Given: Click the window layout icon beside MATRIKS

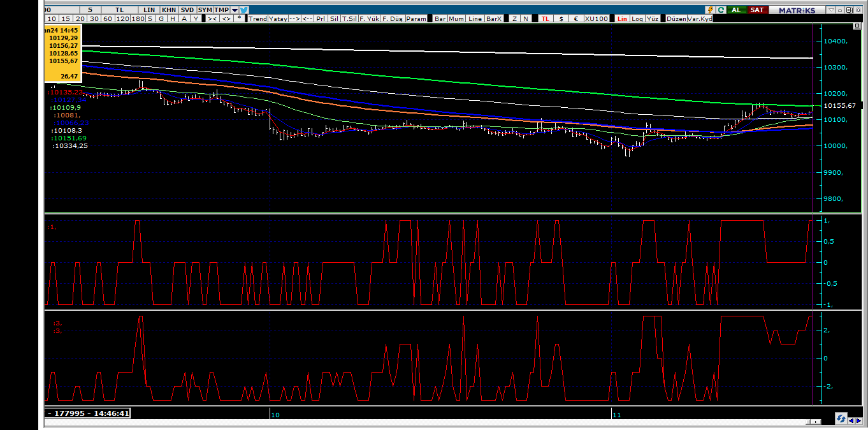Looking at the screenshot, I should click(849, 10).
